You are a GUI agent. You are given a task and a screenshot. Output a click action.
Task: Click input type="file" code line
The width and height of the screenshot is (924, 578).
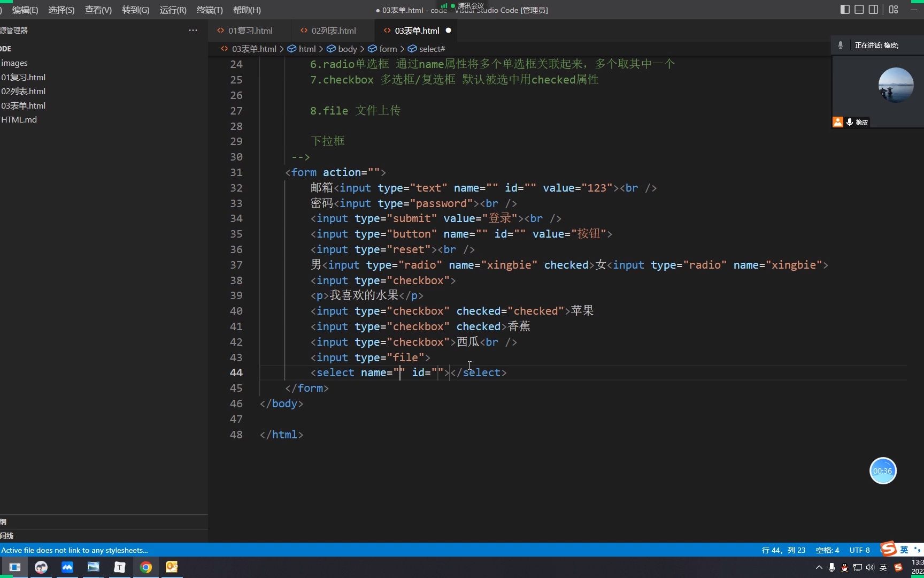click(371, 358)
